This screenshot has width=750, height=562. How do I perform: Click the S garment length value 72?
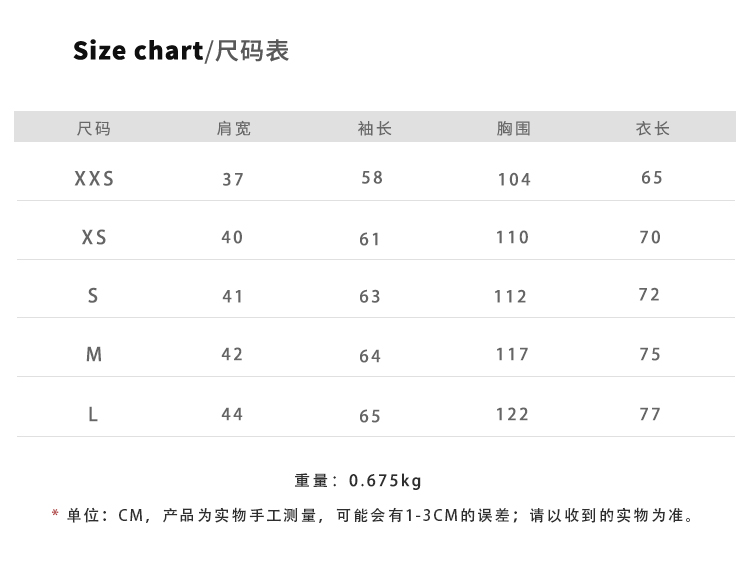(650, 295)
